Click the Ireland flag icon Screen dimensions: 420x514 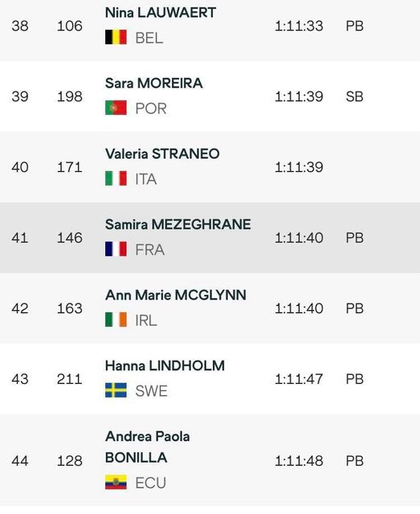116,320
